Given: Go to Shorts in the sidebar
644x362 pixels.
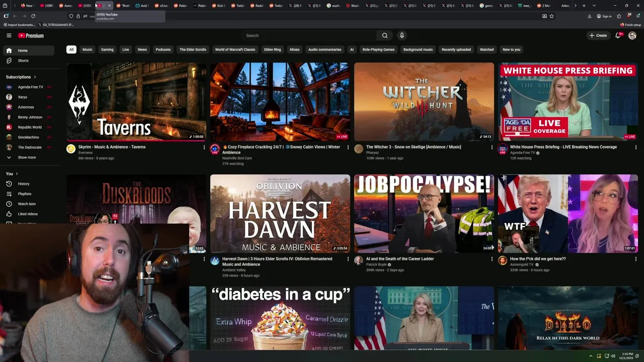Looking at the screenshot, I should pos(29,60).
